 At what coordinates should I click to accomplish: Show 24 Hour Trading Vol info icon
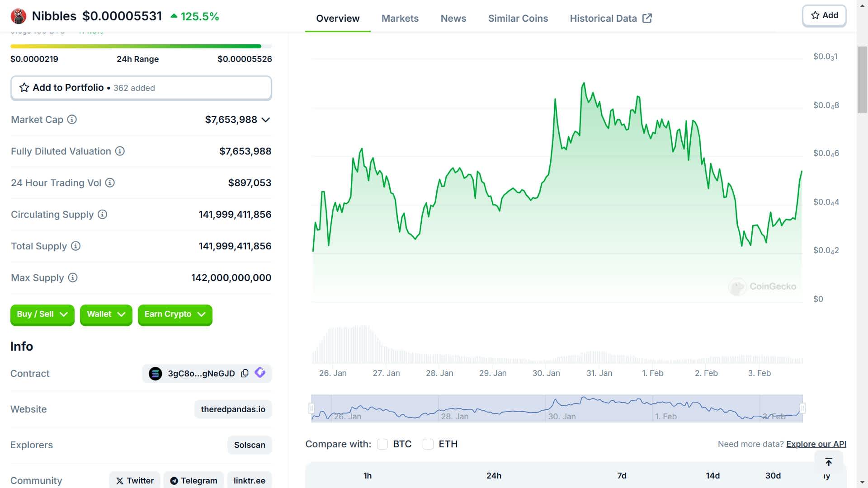(110, 183)
